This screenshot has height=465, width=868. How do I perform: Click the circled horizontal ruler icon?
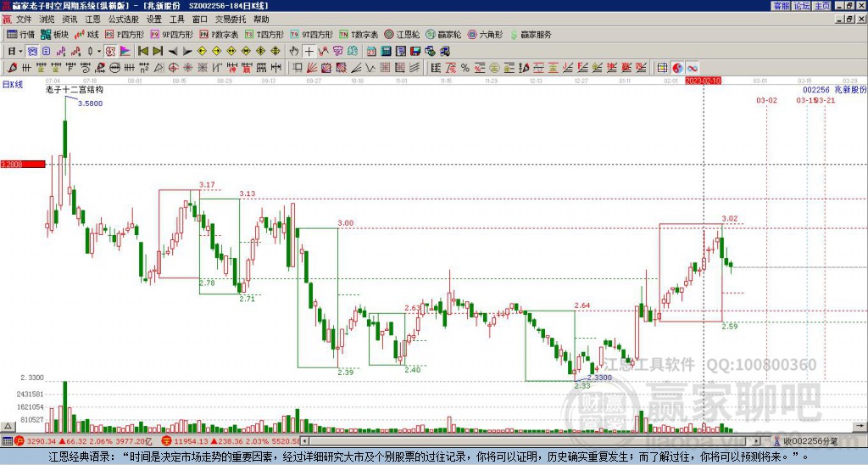point(114,68)
